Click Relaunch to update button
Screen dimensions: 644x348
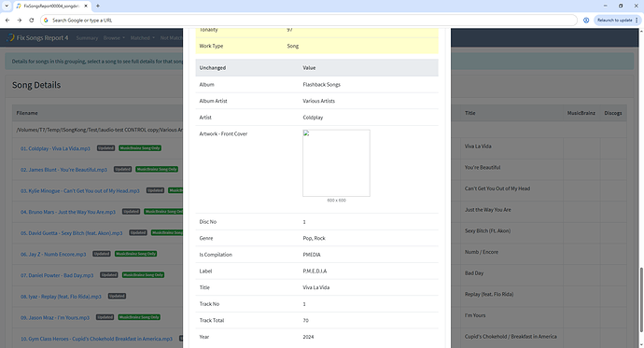pyautogui.click(x=614, y=21)
